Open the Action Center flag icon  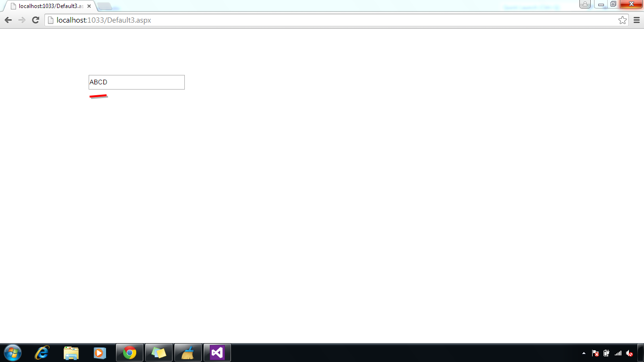[x=595, y=353]
